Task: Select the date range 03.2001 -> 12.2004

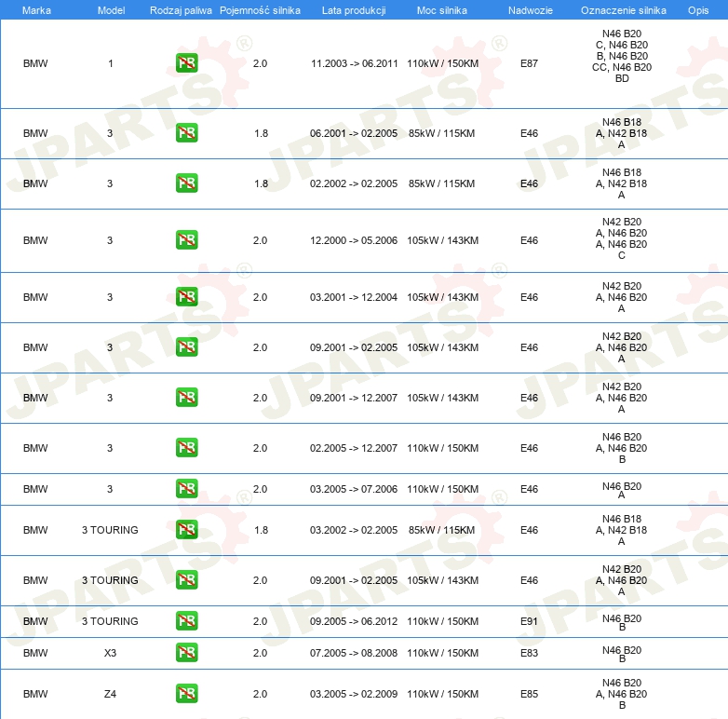Action: (354, 297)
